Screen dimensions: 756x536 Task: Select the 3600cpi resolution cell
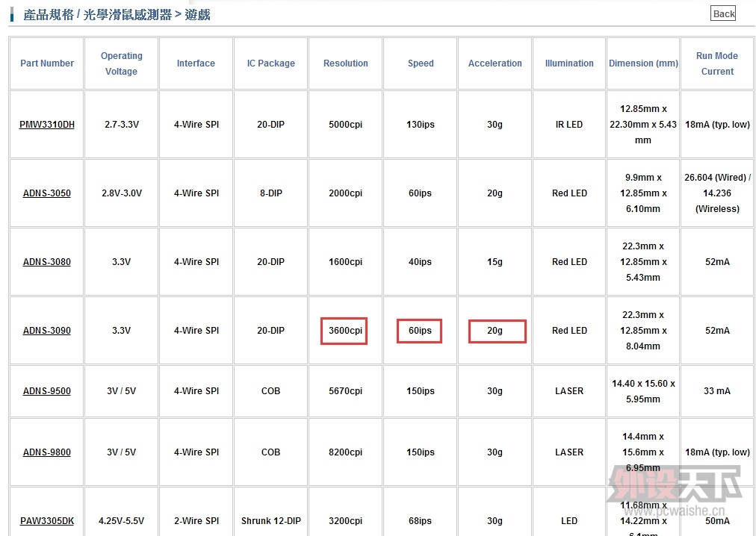[345, 331]
